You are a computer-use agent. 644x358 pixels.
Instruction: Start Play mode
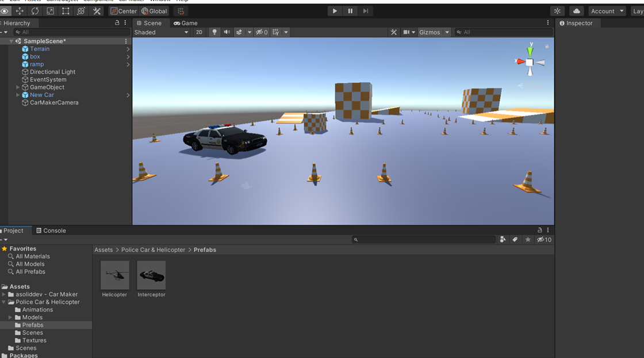335,11
